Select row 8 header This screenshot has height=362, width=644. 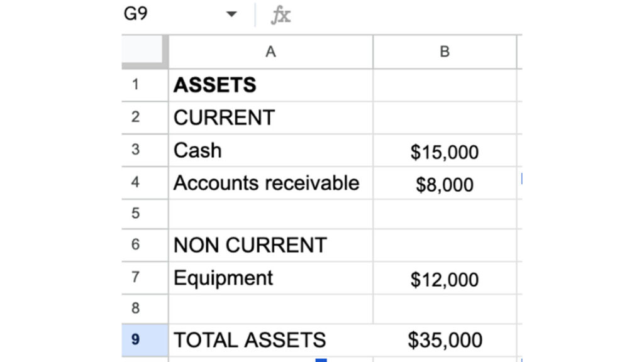tap(145, 309)
